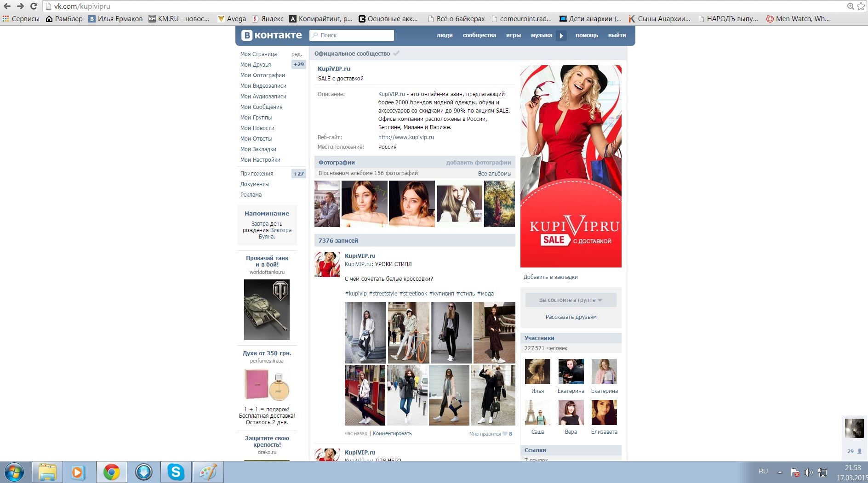The height and width of the screenshot is (483, 868).
Task: Click добавить фотографии link
Action: pos(479,163)
